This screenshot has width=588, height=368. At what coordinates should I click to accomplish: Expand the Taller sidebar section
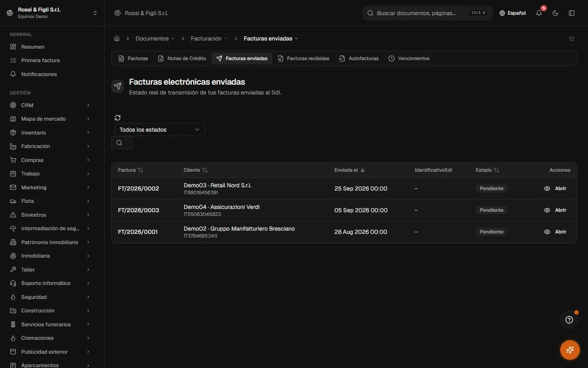pos(50,269)
